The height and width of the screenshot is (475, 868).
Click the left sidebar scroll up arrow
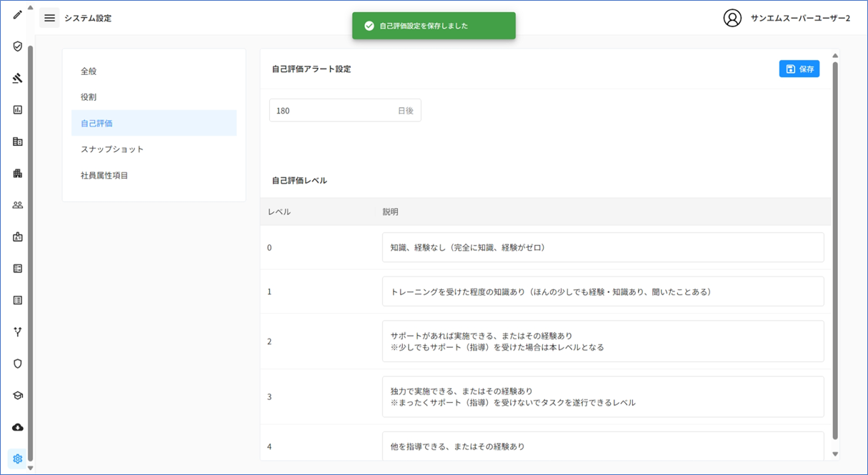[30, 8]
